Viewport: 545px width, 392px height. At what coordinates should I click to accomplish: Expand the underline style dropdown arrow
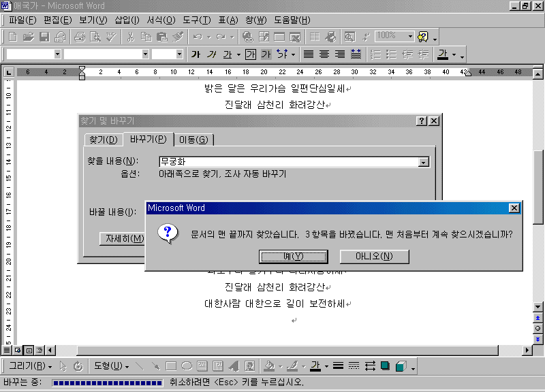pos(238,55)
